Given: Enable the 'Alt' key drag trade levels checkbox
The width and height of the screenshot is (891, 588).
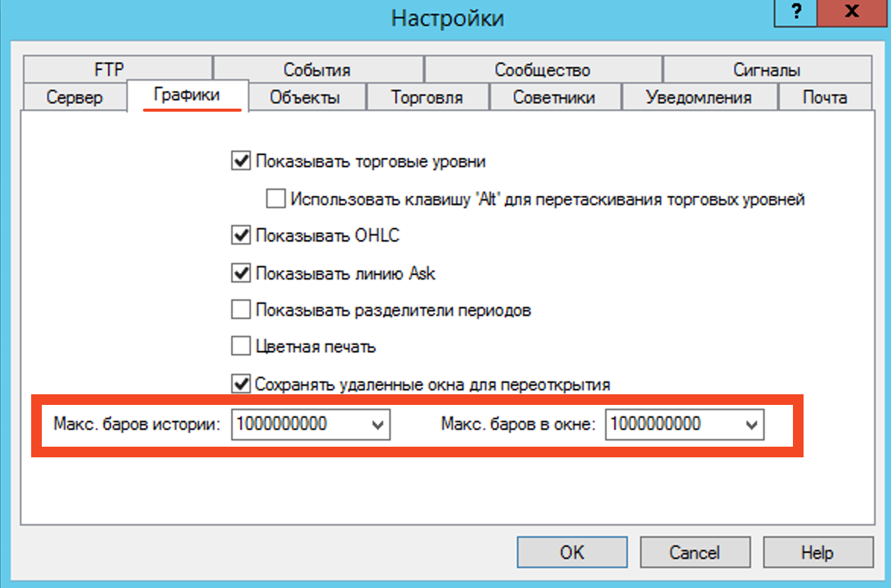Looking at the screenshot, I should pyautogui.click(x=275, y=200).
